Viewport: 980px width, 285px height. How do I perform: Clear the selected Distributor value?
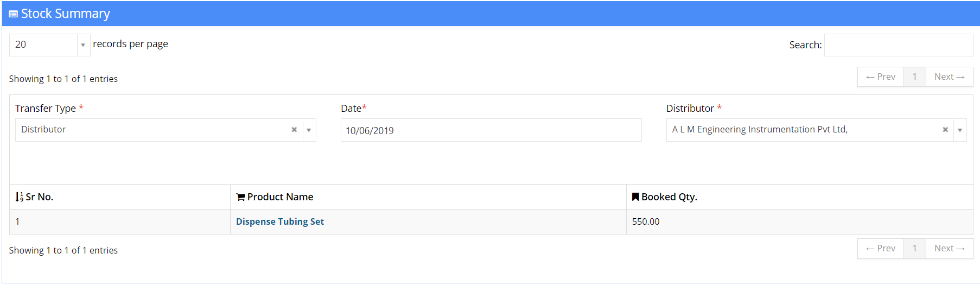(x=945, y=130)
